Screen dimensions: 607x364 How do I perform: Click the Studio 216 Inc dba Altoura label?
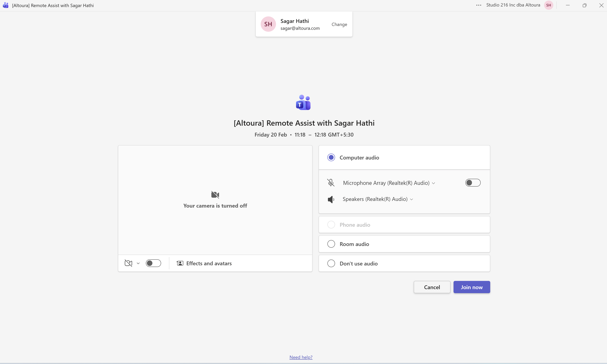pyautogui.click(x=513, y=5)
